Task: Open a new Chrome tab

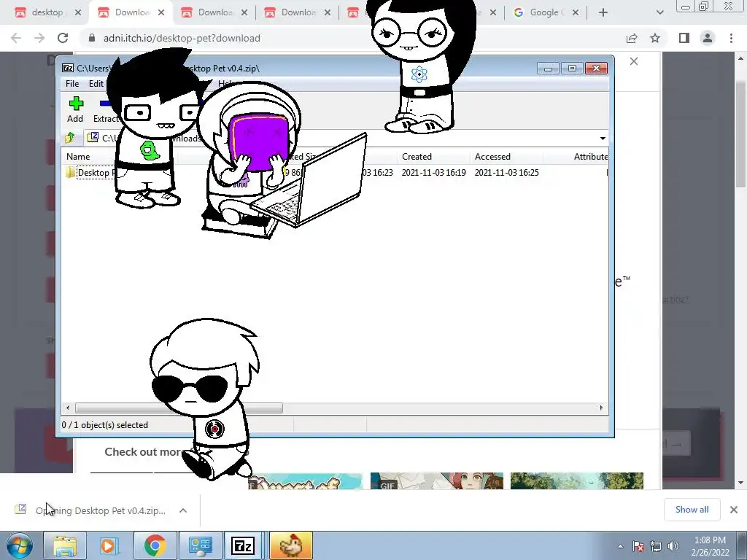Action: [x=603, y=13]
